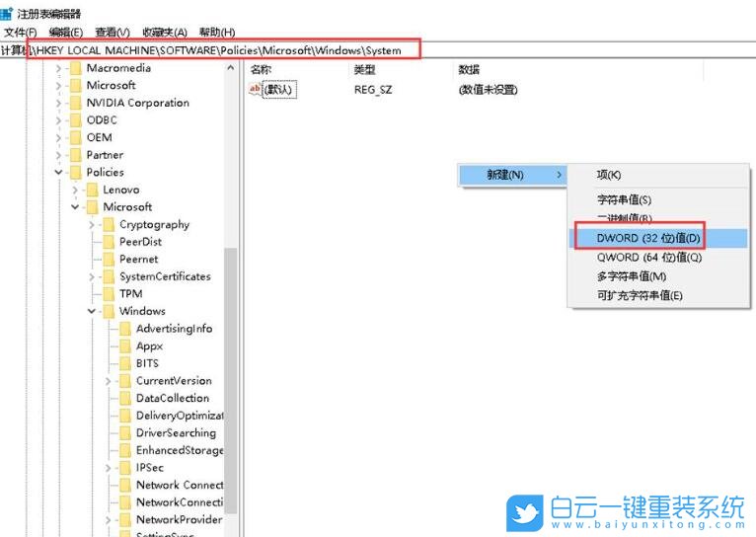Expand the ODBC key

click(x=58, y=120)
